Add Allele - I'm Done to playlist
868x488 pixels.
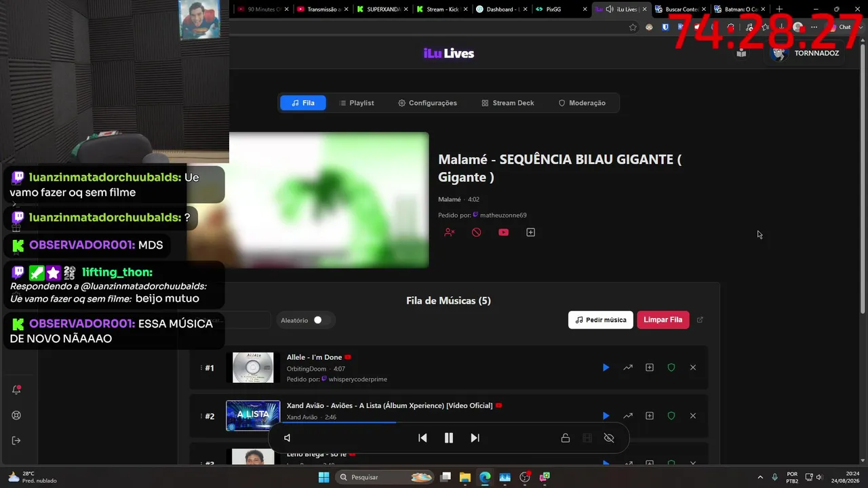coord(650,367)
